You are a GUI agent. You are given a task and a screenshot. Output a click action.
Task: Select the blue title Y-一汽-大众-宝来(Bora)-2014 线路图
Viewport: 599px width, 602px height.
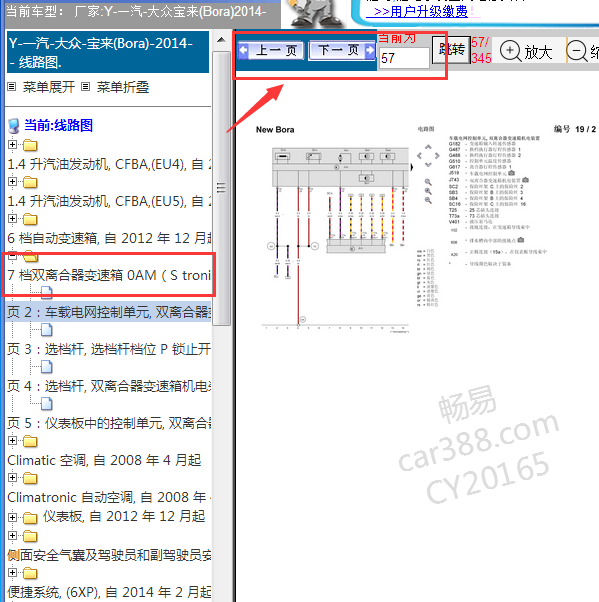pyautogui.click(x=108, y=52)
